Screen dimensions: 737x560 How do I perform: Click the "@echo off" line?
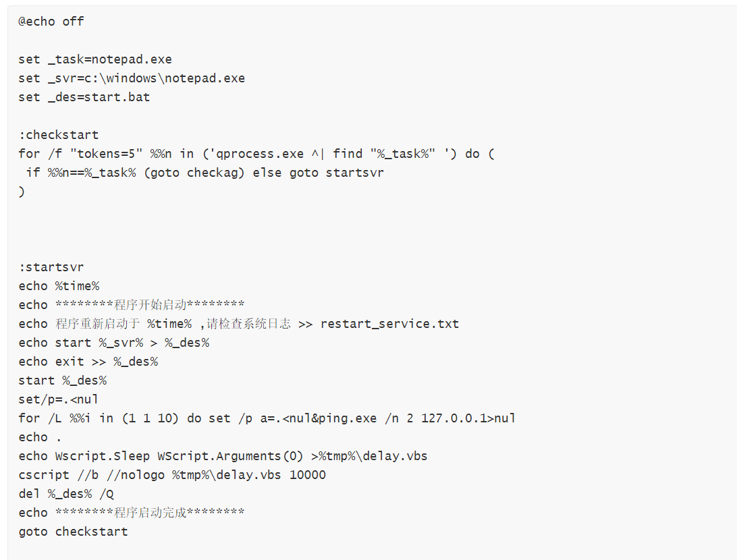click(x=51, y=22)
